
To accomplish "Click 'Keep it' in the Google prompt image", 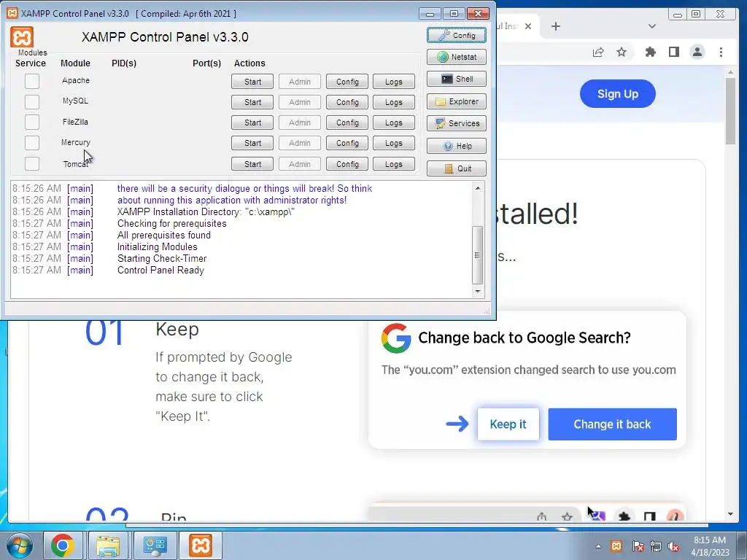I will [508, 424].
